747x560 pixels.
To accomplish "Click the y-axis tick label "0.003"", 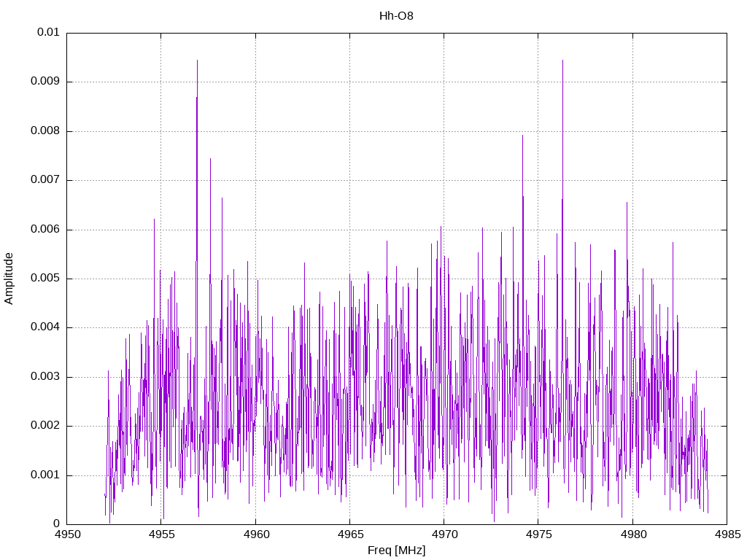I will click(x=45, y=377).
